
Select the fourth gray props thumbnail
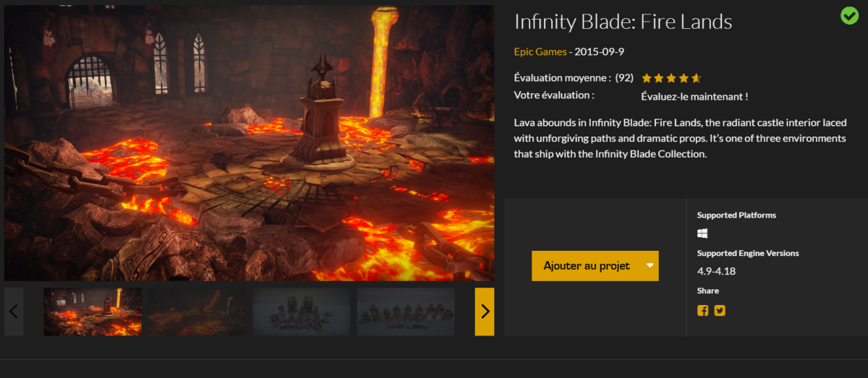405,312
